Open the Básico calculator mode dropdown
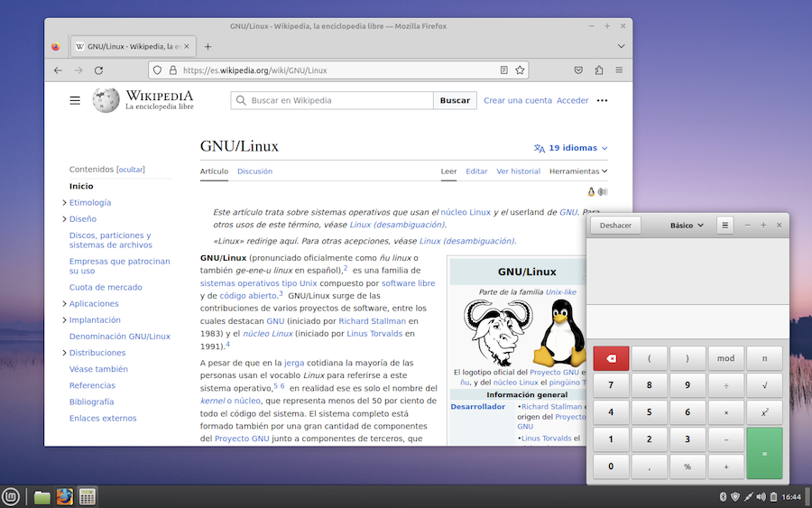 click(687, 226)
